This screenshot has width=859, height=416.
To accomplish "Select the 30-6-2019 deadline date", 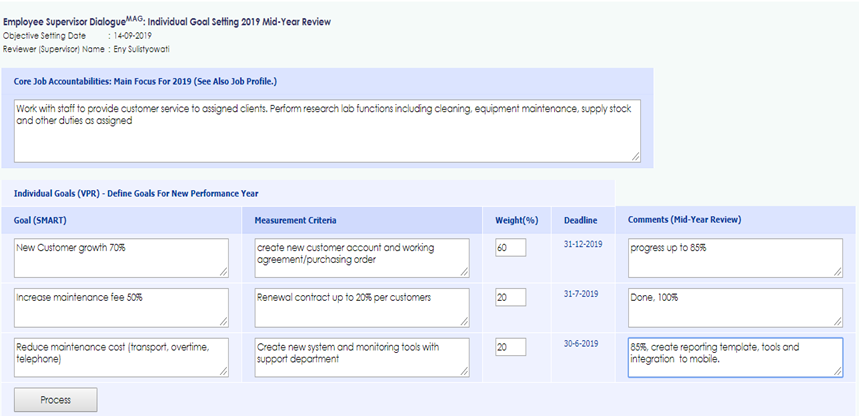I will [580, 344].
